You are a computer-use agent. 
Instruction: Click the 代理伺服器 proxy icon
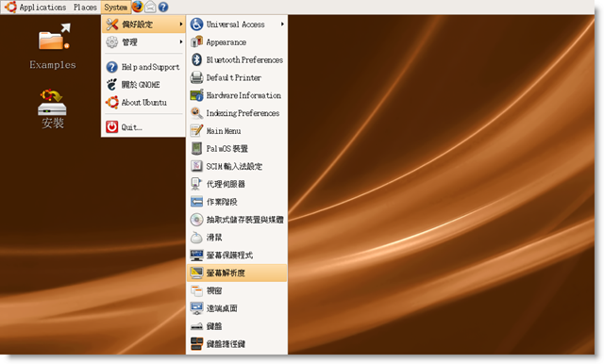196,184
